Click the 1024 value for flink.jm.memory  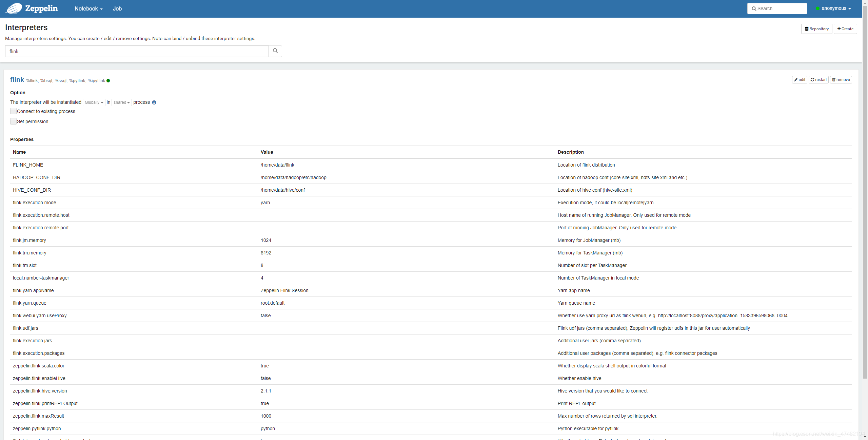266,240
